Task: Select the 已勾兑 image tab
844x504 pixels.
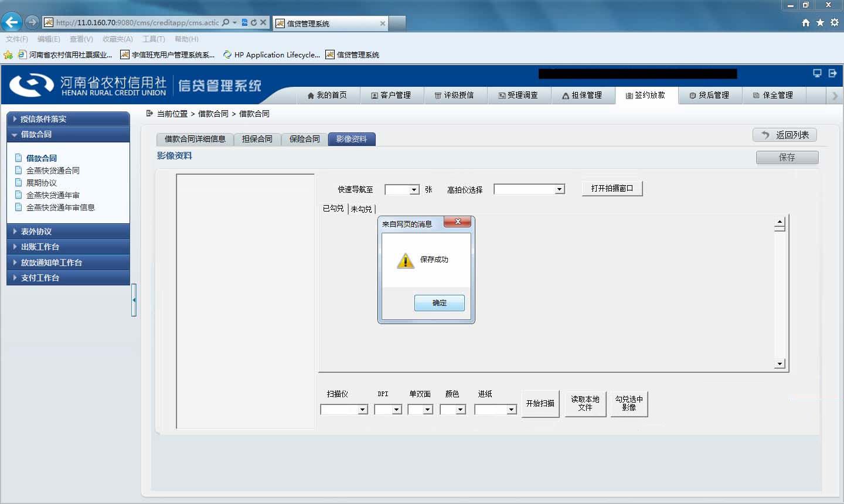Action: [x=333, y=208]
